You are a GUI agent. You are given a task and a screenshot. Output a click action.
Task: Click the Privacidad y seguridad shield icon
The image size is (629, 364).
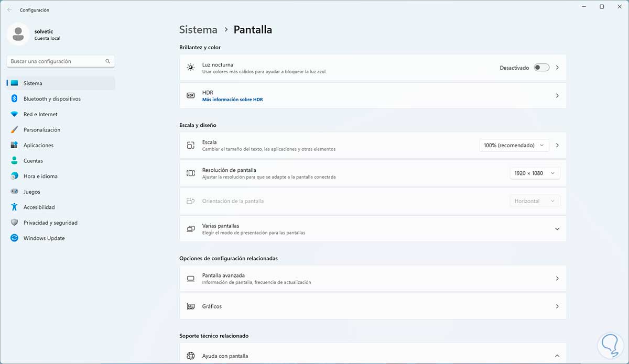[x=14, y=223]
